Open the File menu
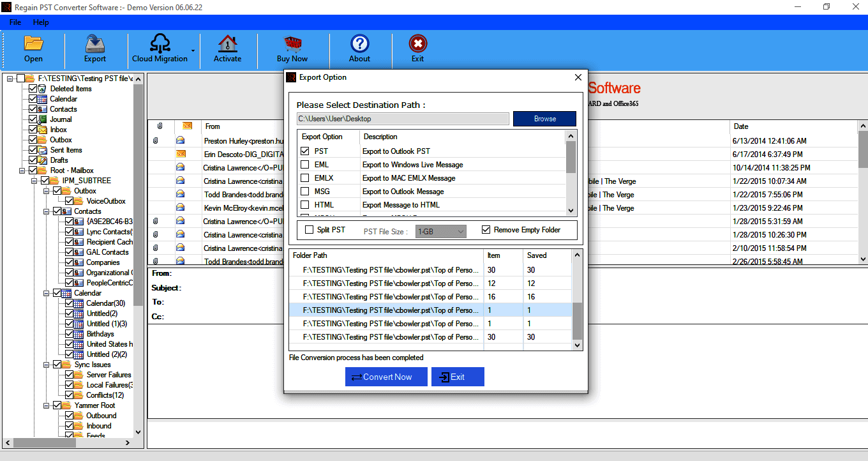The width and height of the screenshot is (868, 461). coord(15,22)
